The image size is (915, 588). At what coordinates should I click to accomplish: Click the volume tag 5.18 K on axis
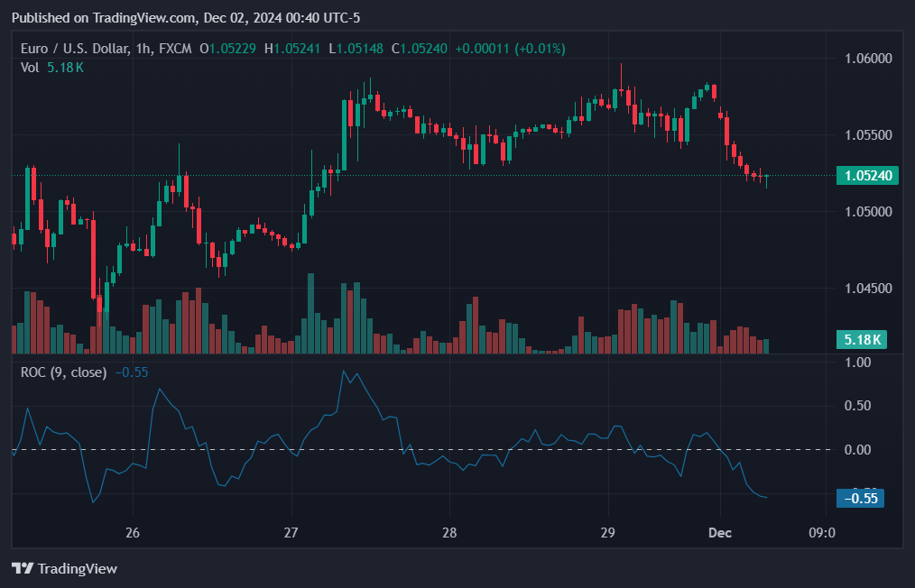[x=862, y=339]
